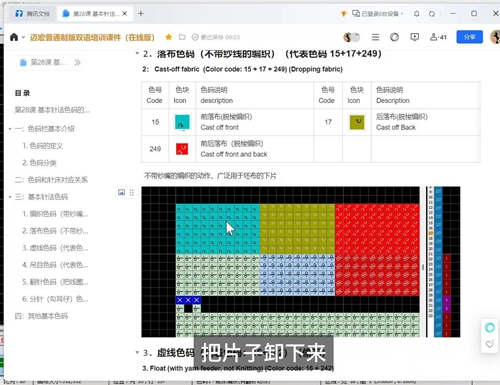
Task: Click the blue 分享 share button
Action: click(x=469, y=37)
